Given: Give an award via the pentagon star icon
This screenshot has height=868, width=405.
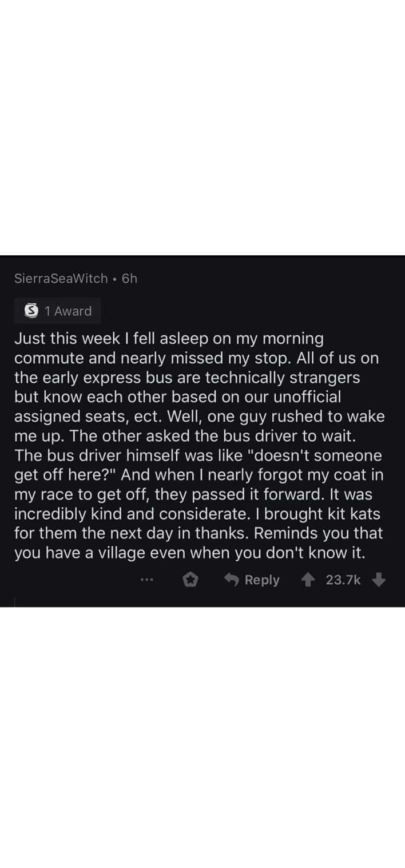Looking at the screenshot, I should click(x=190, y=580).
